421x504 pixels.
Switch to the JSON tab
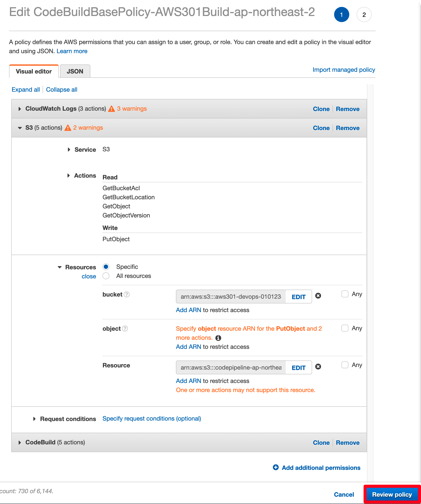tap(75, 71)
